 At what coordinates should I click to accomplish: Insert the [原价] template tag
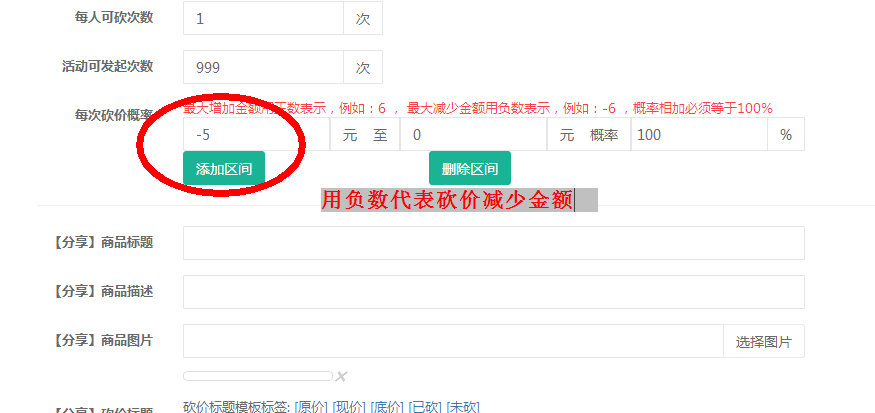[311, 407]
